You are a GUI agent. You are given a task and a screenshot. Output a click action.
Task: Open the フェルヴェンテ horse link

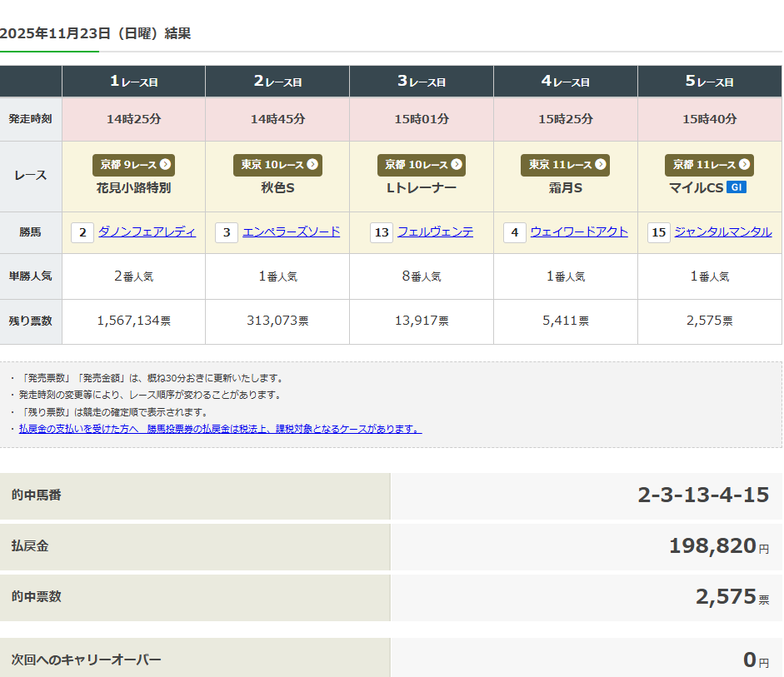[x=435, y=231]
